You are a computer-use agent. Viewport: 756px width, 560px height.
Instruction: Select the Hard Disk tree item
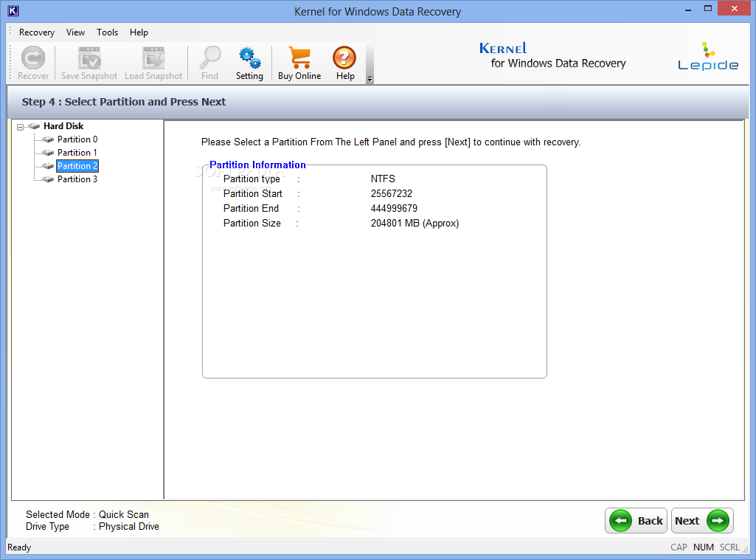(63, 126)
